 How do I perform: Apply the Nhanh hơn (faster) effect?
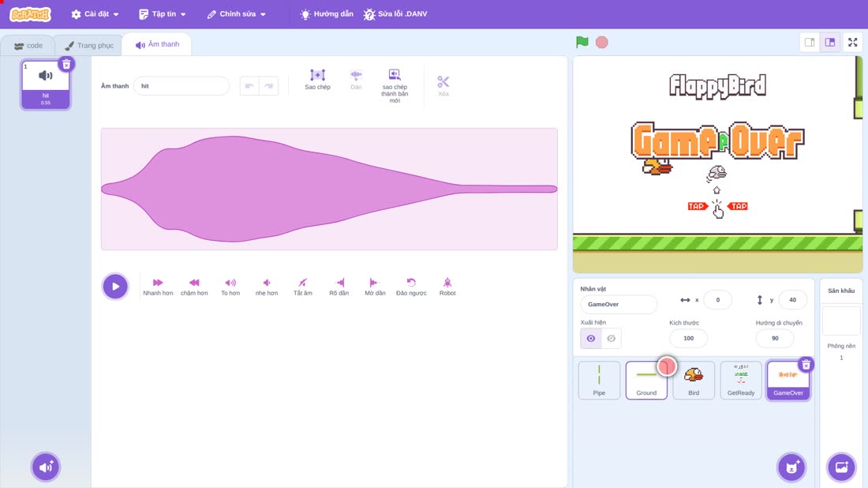[x=158, y=287]
